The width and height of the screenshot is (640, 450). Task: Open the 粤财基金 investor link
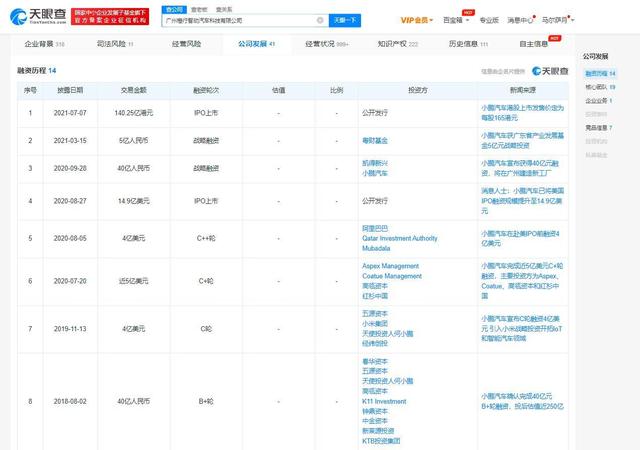(x=376, y=141)
